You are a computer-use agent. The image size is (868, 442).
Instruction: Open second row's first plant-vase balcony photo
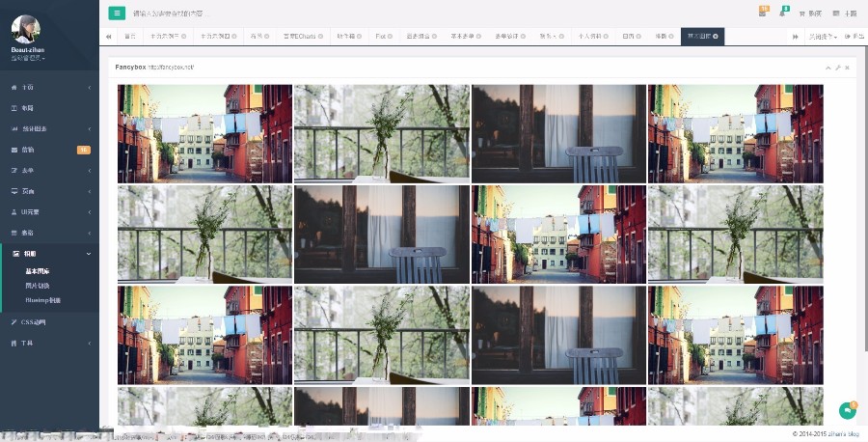click(204, 235)
